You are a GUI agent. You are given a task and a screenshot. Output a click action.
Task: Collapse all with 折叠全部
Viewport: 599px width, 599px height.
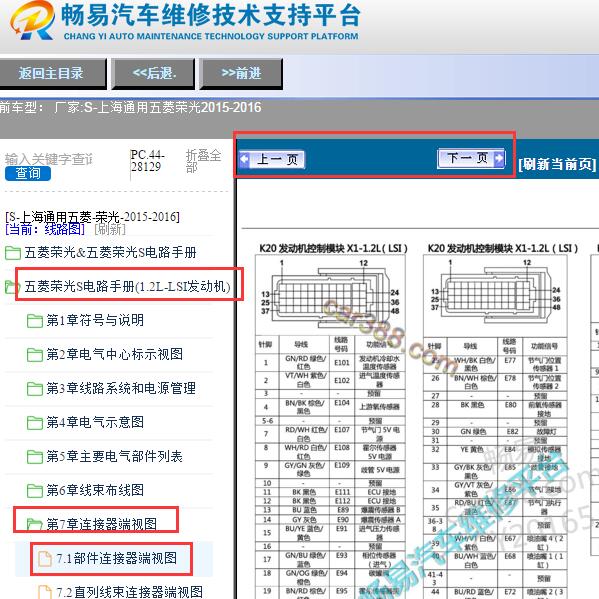(203, 161)
